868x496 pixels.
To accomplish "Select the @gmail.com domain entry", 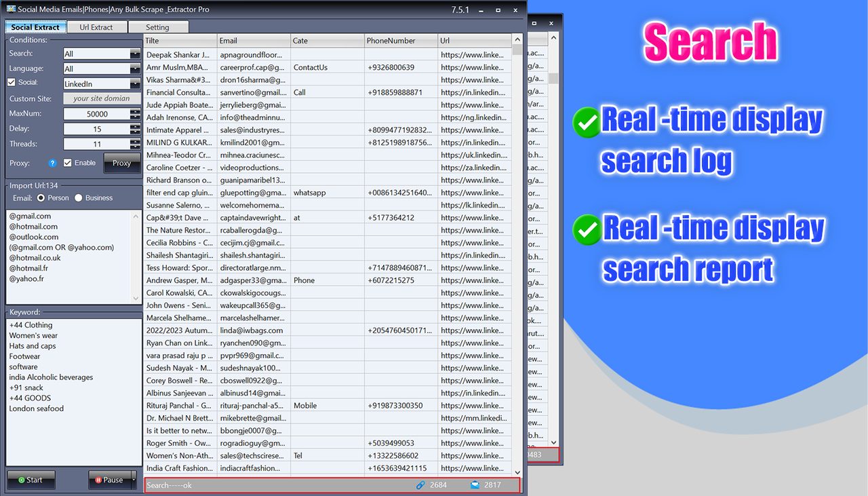I will [30, 216].
